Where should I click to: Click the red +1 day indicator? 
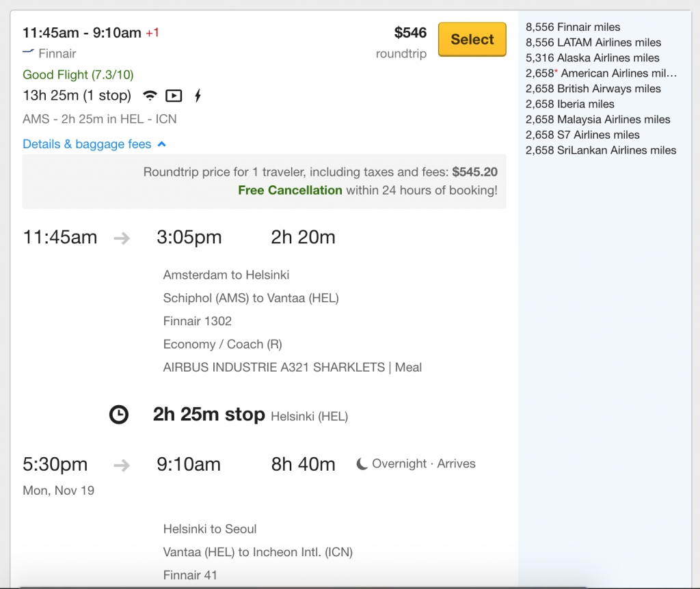tap(152, 33)
